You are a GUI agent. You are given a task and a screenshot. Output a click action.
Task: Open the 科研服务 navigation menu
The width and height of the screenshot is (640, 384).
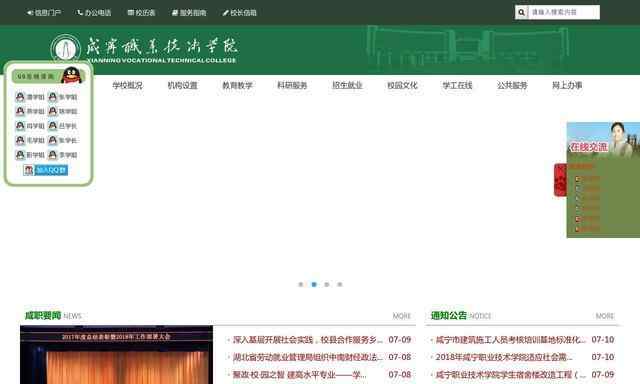click(292, 85)
